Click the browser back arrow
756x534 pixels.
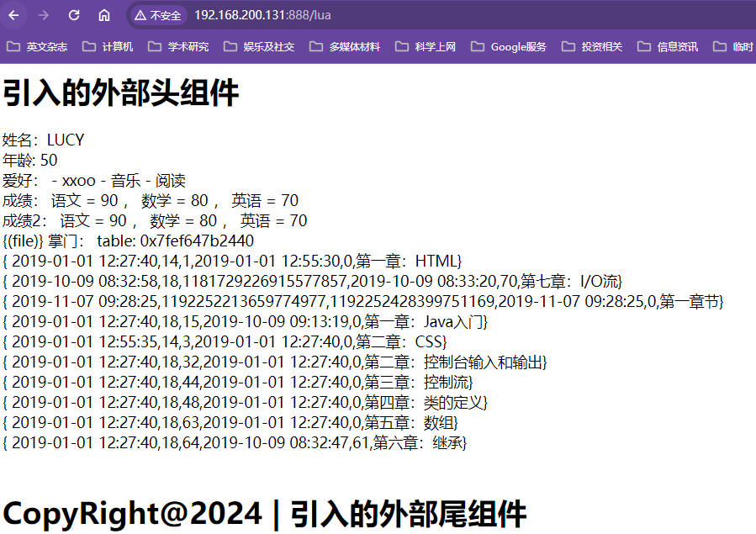click(14, 15)
